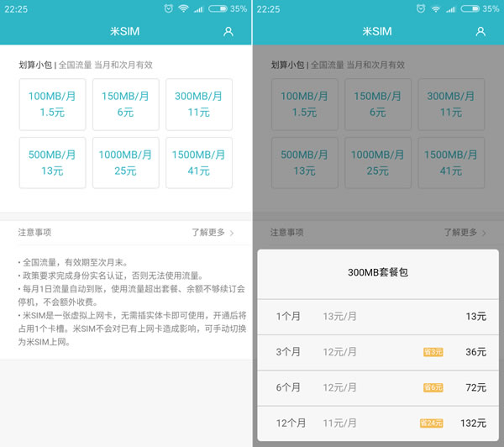Tap alarm clock icon in left status bar
The width and height of the screenshot is (504, 447).
(169, 8)
